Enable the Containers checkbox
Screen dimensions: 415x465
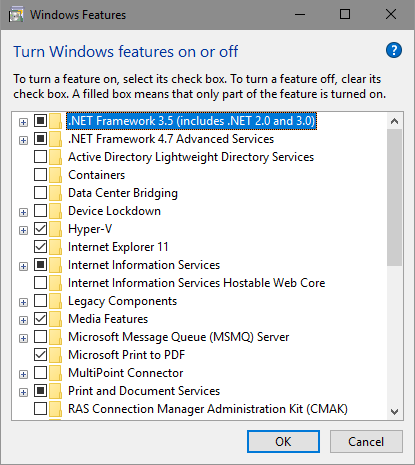(x=40, y=174)
